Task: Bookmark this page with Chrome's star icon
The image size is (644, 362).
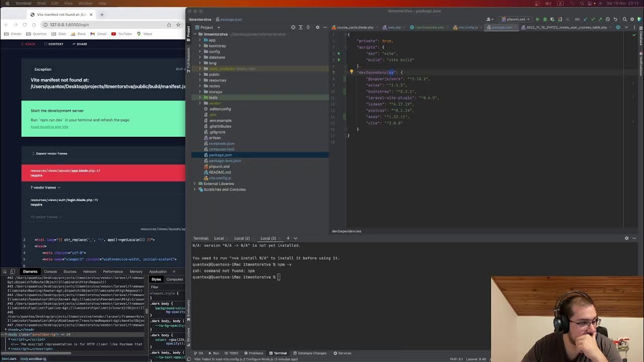Action: 178,25
